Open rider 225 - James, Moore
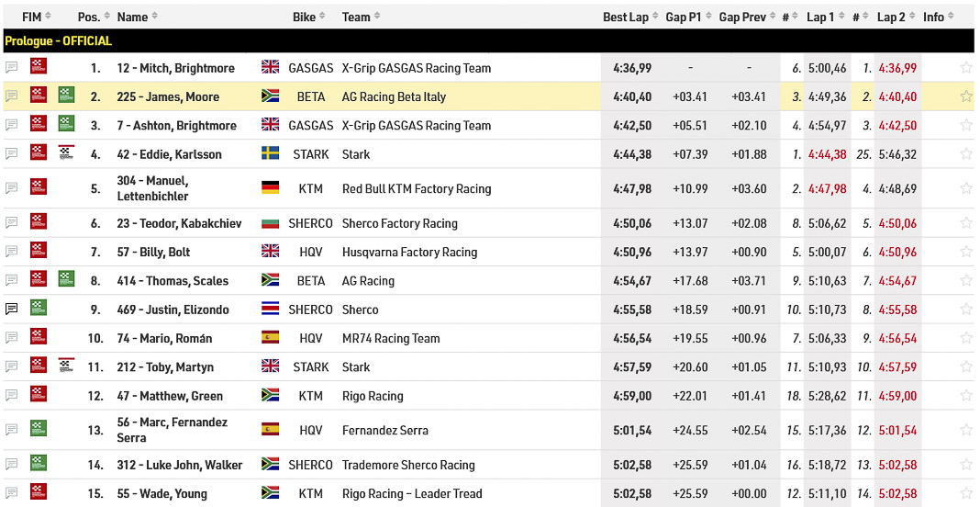 tap(168, 97)
